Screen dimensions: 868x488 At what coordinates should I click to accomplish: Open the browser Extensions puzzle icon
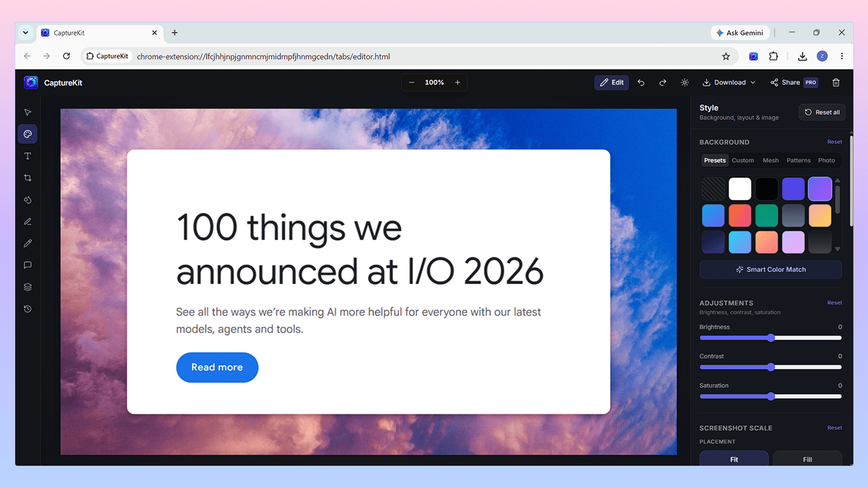(774, 56)
